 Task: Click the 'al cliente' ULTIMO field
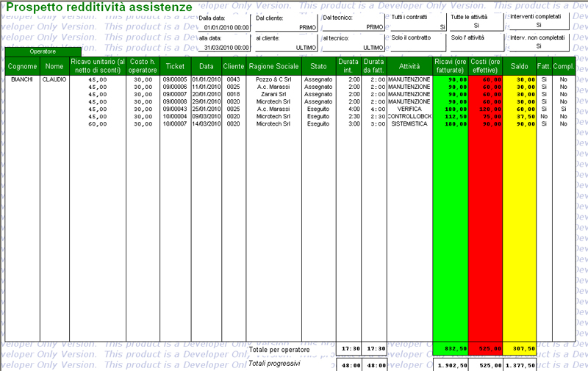pos(286,43)
